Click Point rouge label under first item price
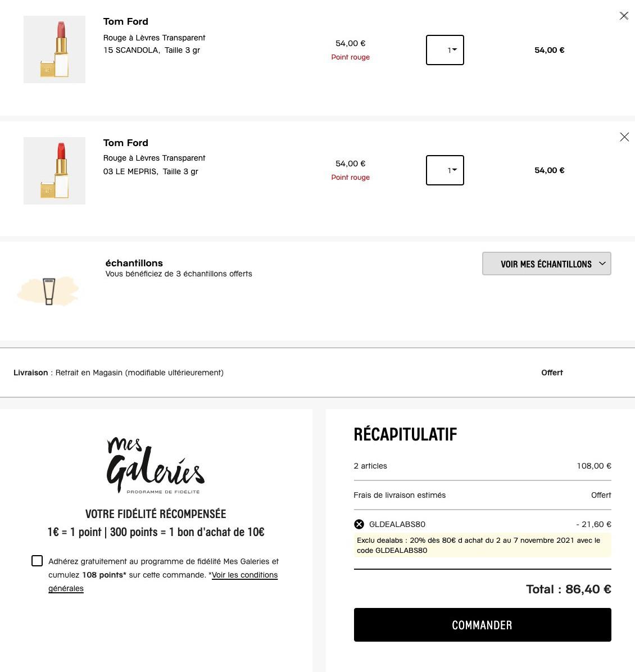 pos(350,57)
